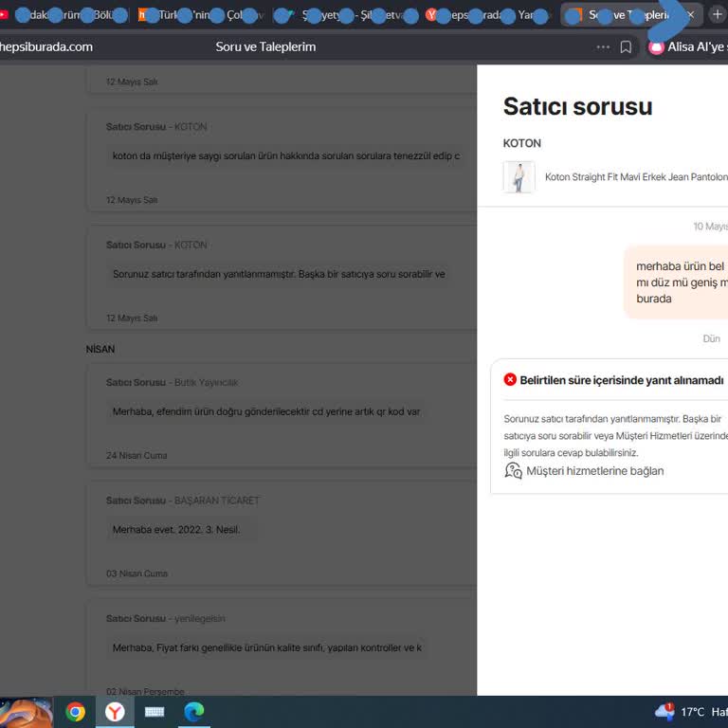728x728 pixels.
Task: Open KOTON card about 'müşteriye saygı'
Action: (282, 160)
